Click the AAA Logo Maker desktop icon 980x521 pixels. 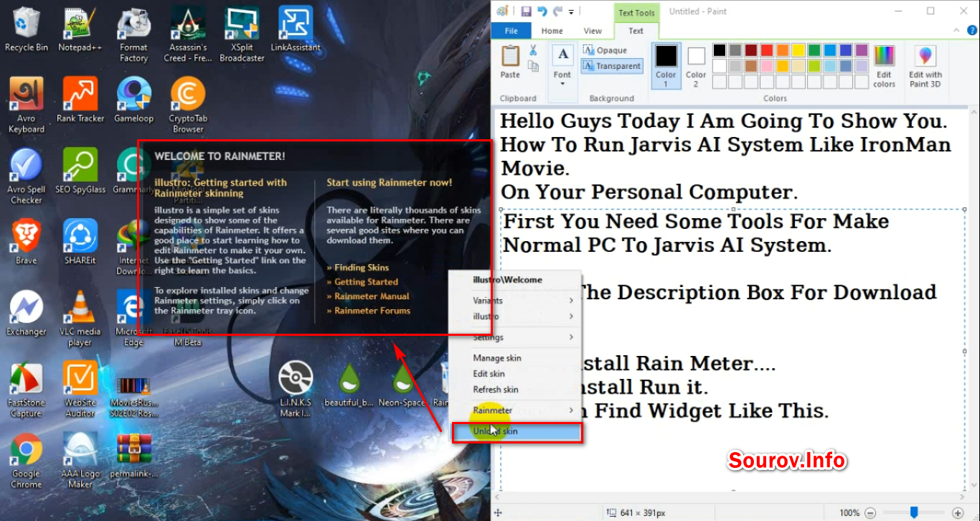point(80,461)
